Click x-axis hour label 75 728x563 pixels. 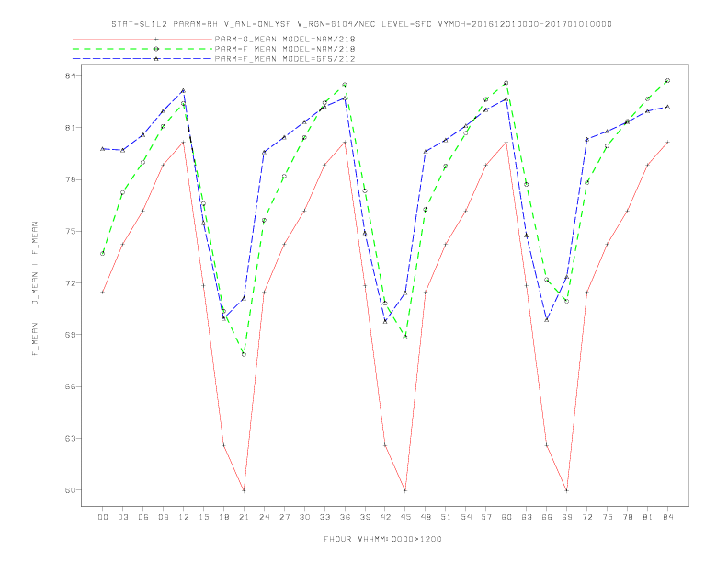coord(608,517)
